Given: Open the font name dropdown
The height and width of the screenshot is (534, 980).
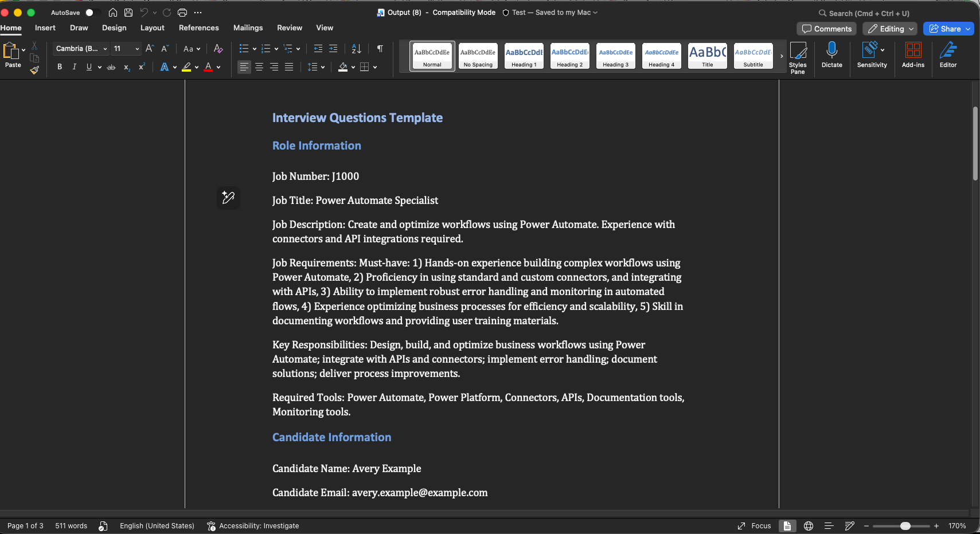Looking at the screenshot, I should click(x=81, y=49).
